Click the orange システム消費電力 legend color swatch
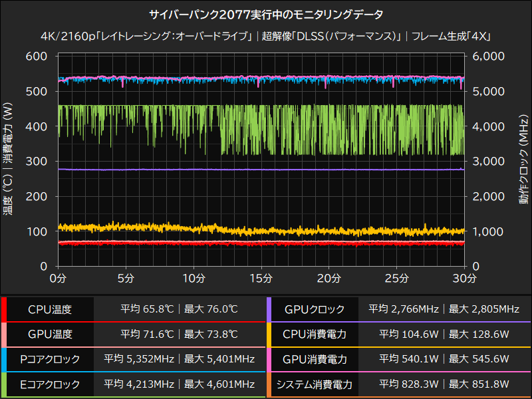The height and width of the screenshot is (399, 532). pos(268,384)
